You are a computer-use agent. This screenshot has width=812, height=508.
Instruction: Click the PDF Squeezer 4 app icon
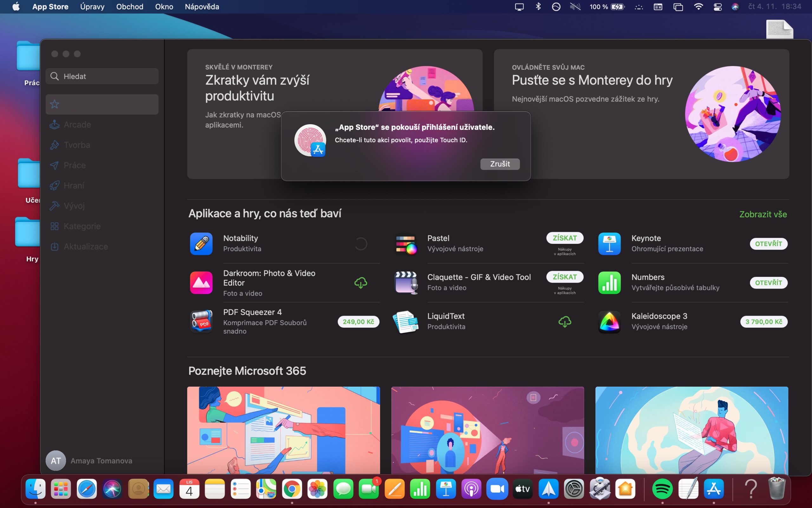[201, 322]
